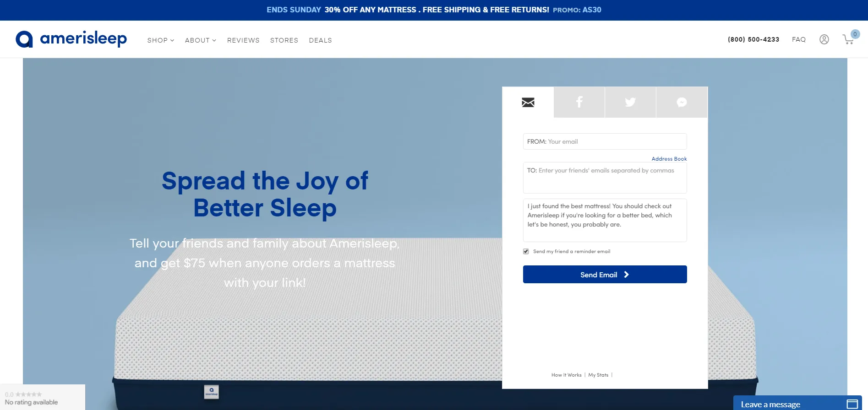Open the No rating available widget
Viewport: 868px width, 410px height.
[x=42, y=398]
